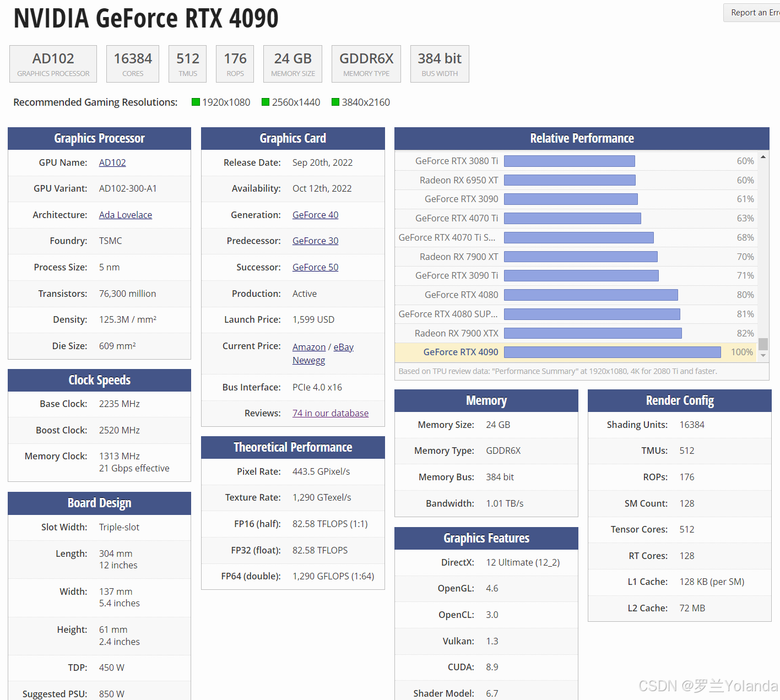Click the GDDR6X Memory Type summary box

[366, 64]
